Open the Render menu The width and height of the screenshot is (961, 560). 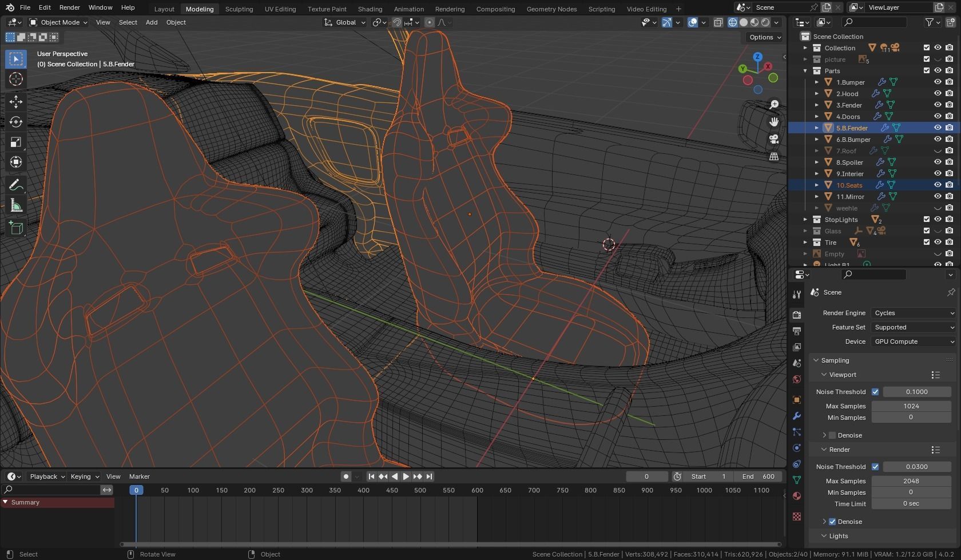(x=69, y=7)
